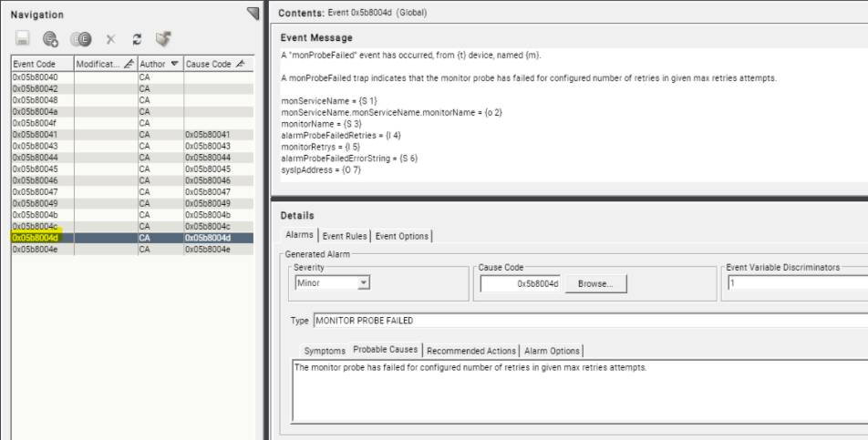Click the folder with arrow toolbar icon
868x440 pixels.
[163, 38]
